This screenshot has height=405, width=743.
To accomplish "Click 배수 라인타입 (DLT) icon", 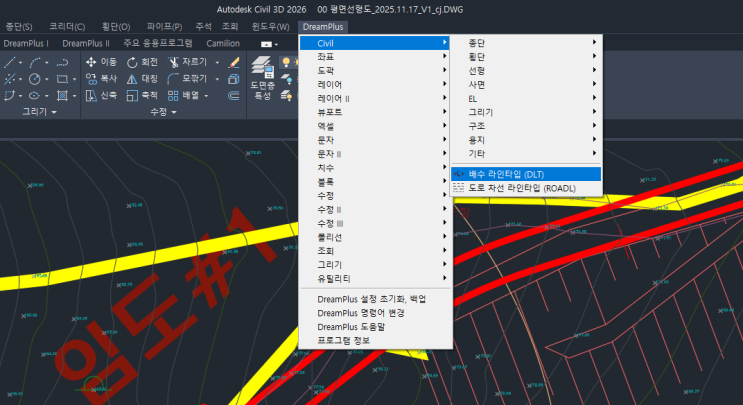I will coord(459,174).
